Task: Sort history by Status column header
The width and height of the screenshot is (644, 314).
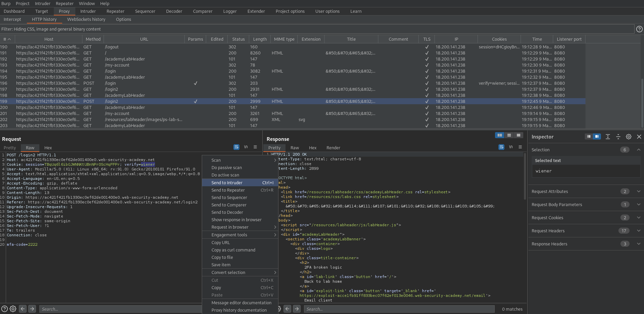Action: pos(238,39)
